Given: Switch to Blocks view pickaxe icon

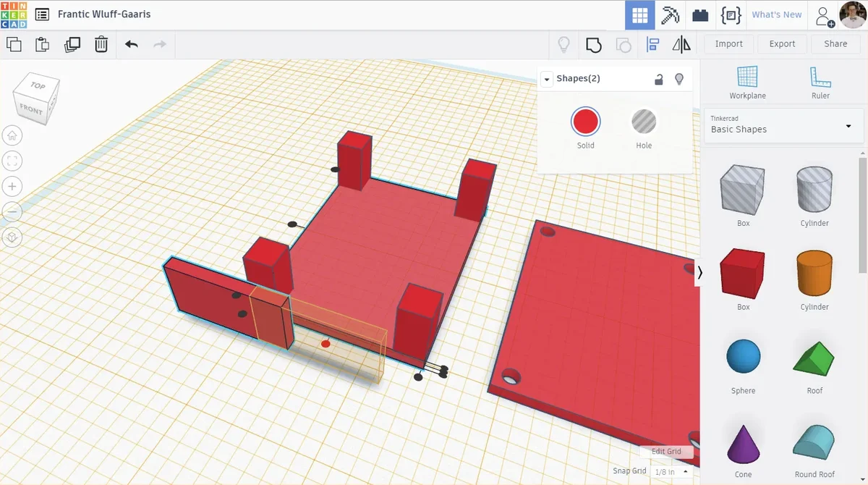Looking at the screenshot, I should point(671,15).
